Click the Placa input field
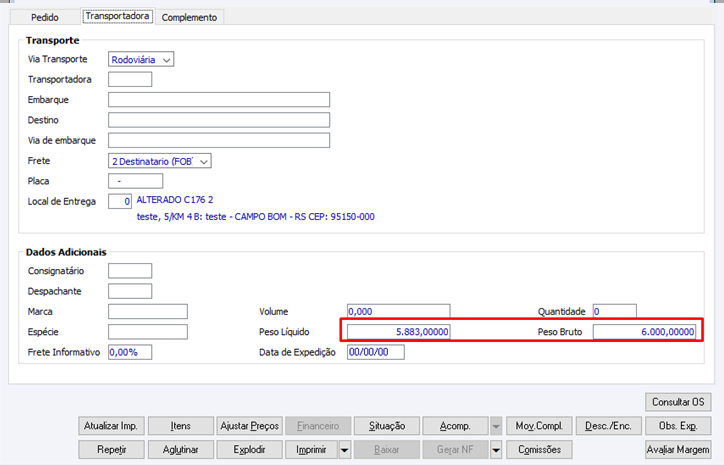The width and height of the screenshot is (724, 465). click(135, 181)
